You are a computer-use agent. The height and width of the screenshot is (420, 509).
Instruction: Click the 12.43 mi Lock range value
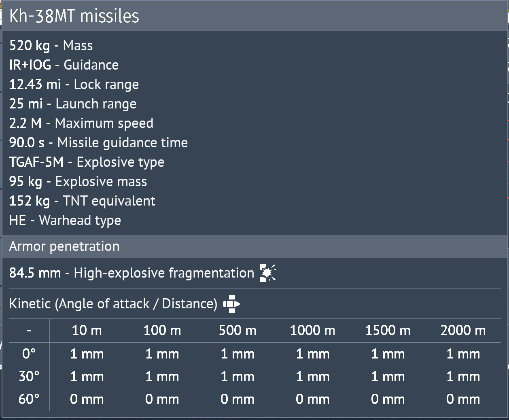pos(74,84)
